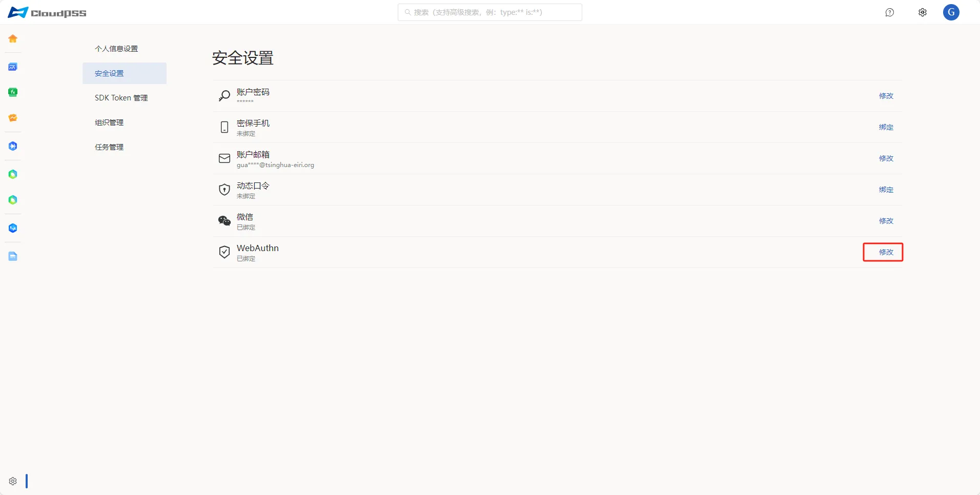The height and width of the screenshot is (495, 980).
Task: Click the masked email gua****@tsinghua-eiri.org
Action: coord(275,165)
